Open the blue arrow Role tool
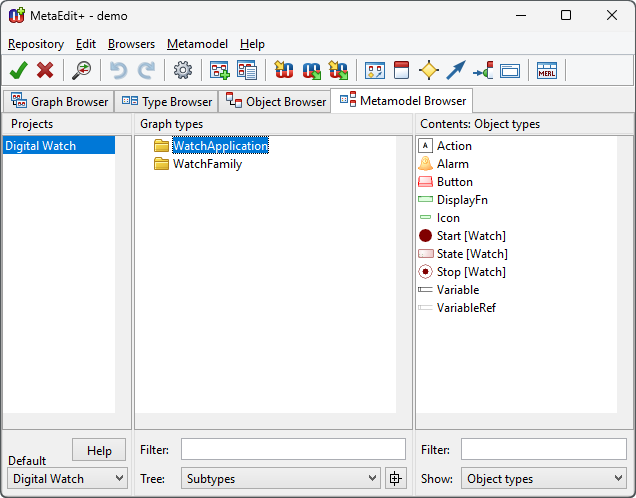Image resolution: width=636 pixels, height=498 pixels. (456, 70)
